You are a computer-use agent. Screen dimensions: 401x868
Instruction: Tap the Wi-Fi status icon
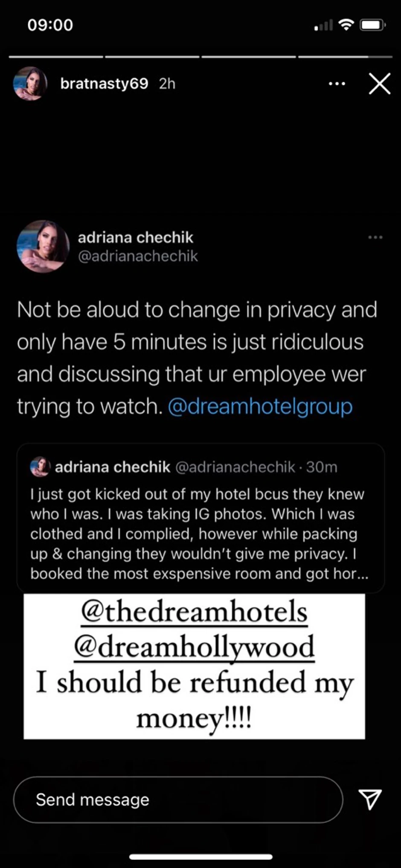[346, 25]
